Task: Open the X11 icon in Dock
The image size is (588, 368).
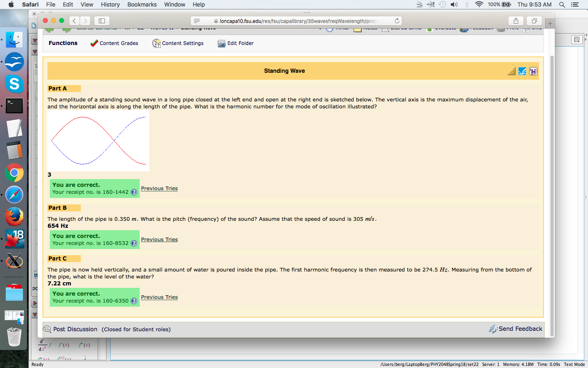Action: (x=14, y=261)
